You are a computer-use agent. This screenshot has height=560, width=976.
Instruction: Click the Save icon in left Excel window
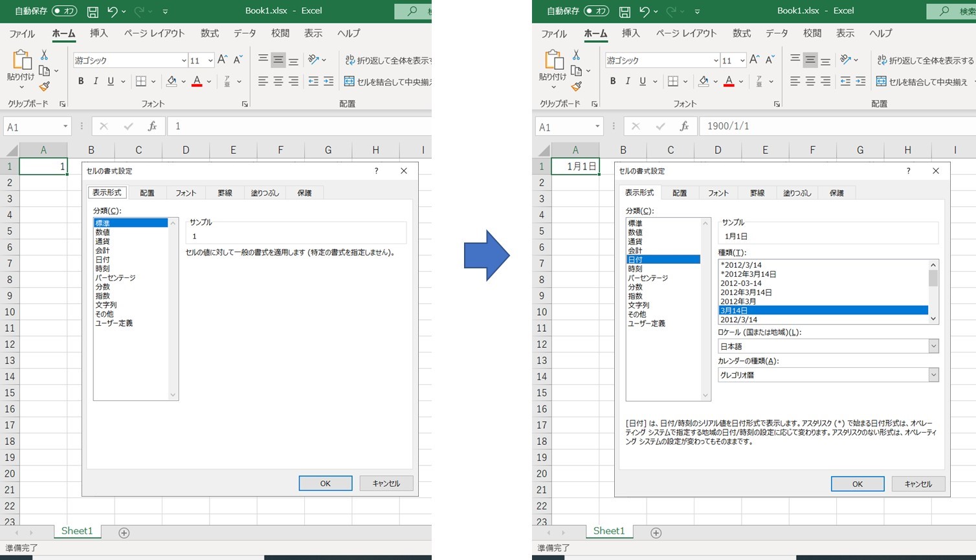coord(93,12)
